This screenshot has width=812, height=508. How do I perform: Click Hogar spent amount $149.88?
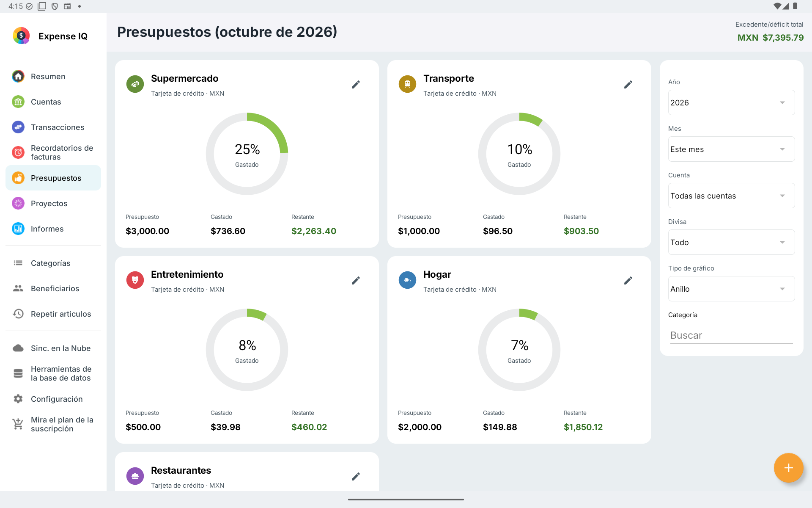click(500, 427)
